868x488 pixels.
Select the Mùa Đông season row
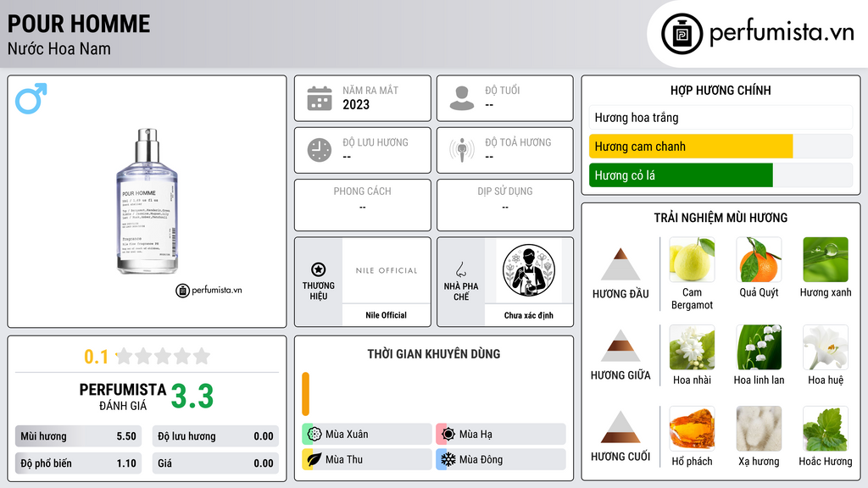501,459
